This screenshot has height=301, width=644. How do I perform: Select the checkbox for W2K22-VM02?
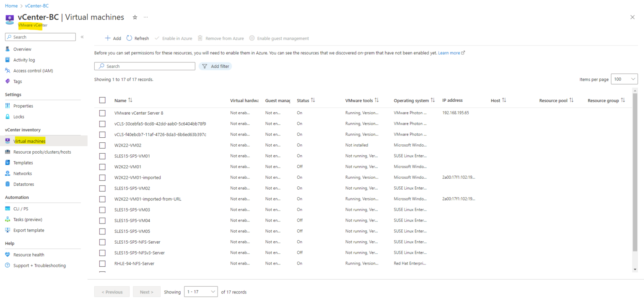(102, 145)
